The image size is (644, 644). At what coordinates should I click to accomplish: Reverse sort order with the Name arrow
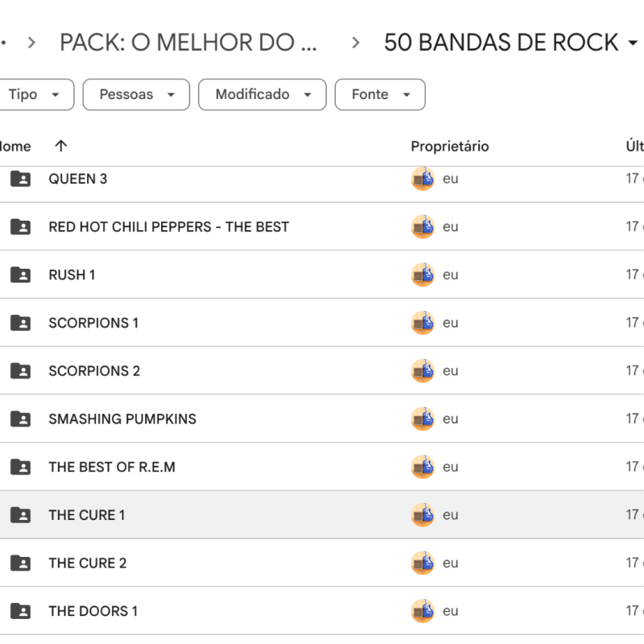pyautogui.click(x=61, y=146)
